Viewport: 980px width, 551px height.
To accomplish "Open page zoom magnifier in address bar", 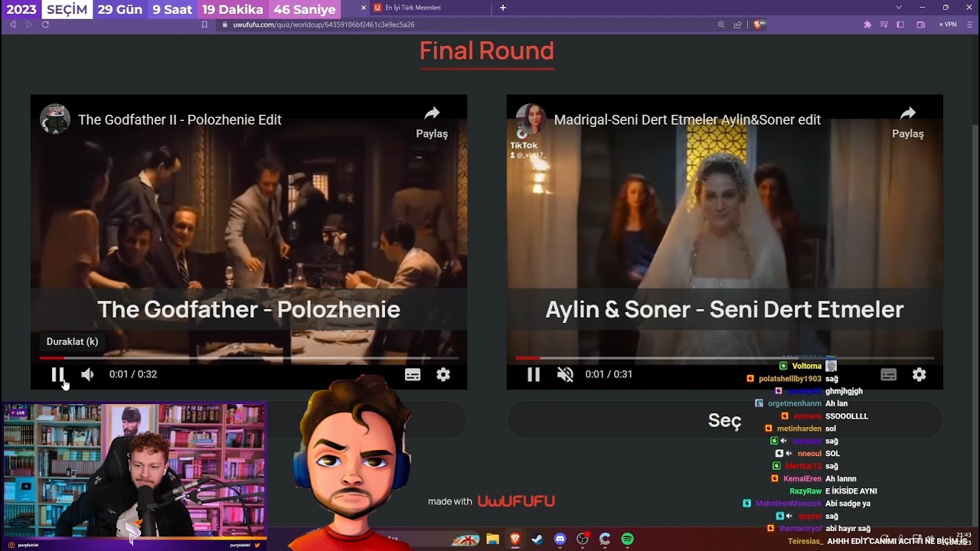I will click(x=721, y=24).
